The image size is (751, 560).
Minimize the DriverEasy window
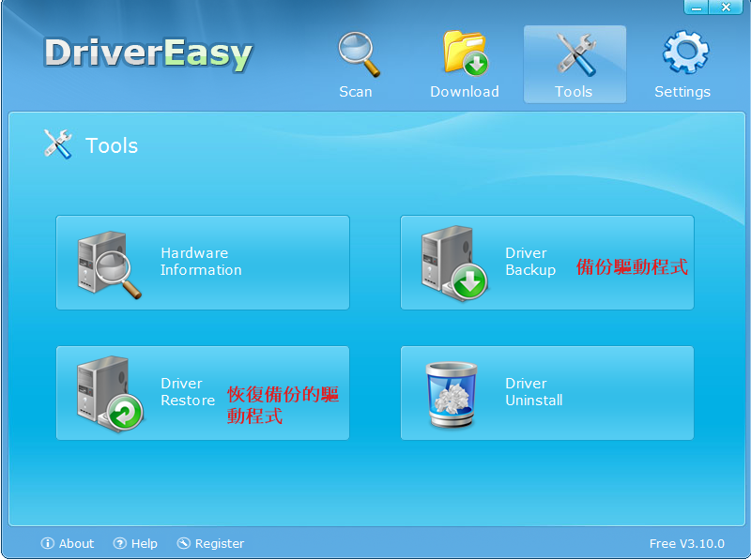(697, 8)
